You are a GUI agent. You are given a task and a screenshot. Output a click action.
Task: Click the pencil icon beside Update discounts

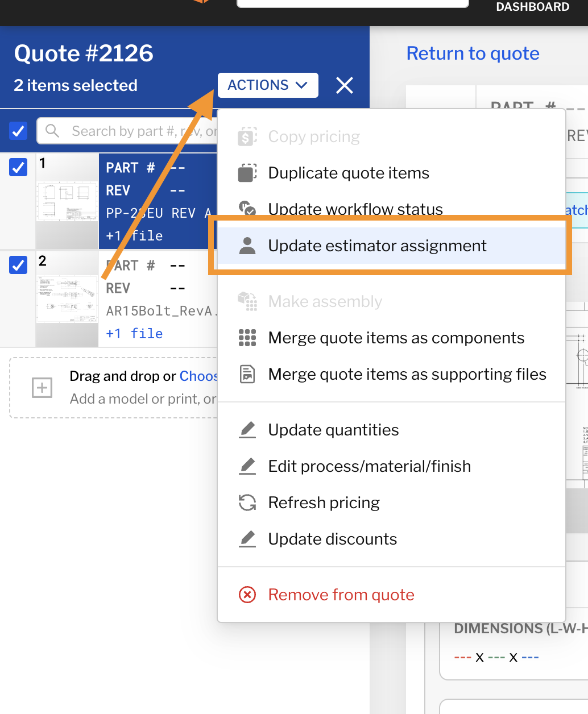click(x=247, y=539)
